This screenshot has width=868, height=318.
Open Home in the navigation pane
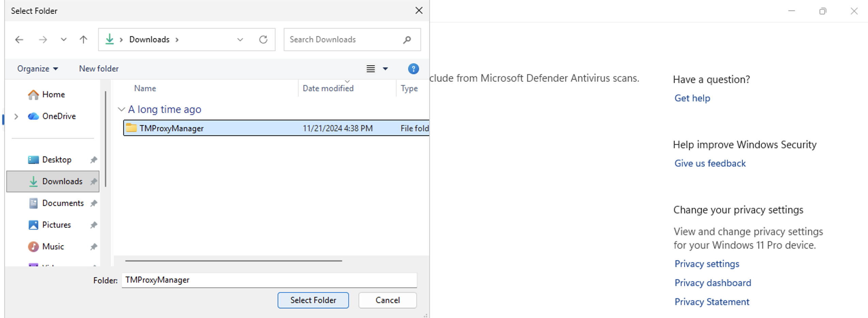pyautogui.click(x=53, y=94)
